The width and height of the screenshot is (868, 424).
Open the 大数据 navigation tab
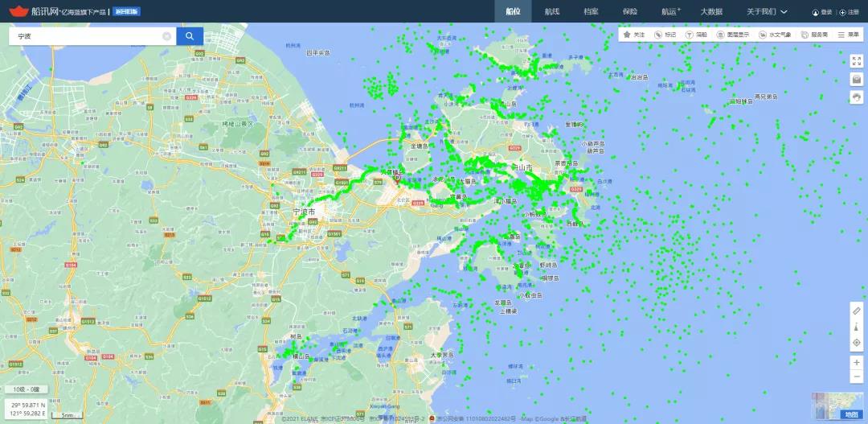pos(711,11)
